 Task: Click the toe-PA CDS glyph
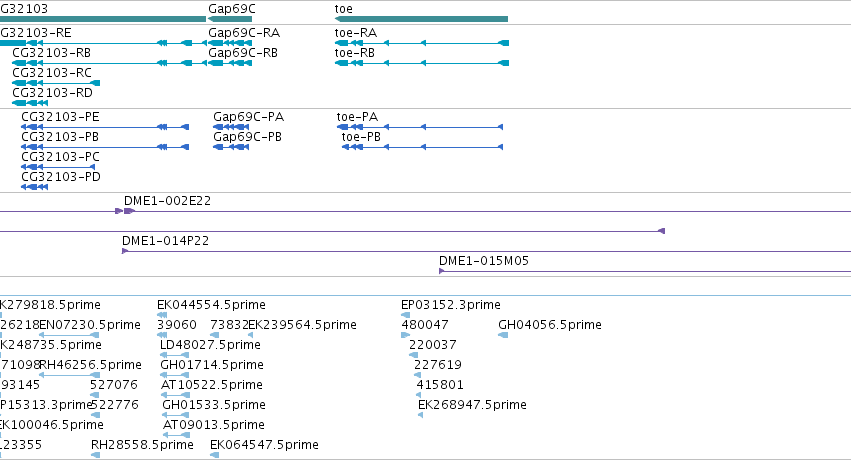tap(420, 127)
